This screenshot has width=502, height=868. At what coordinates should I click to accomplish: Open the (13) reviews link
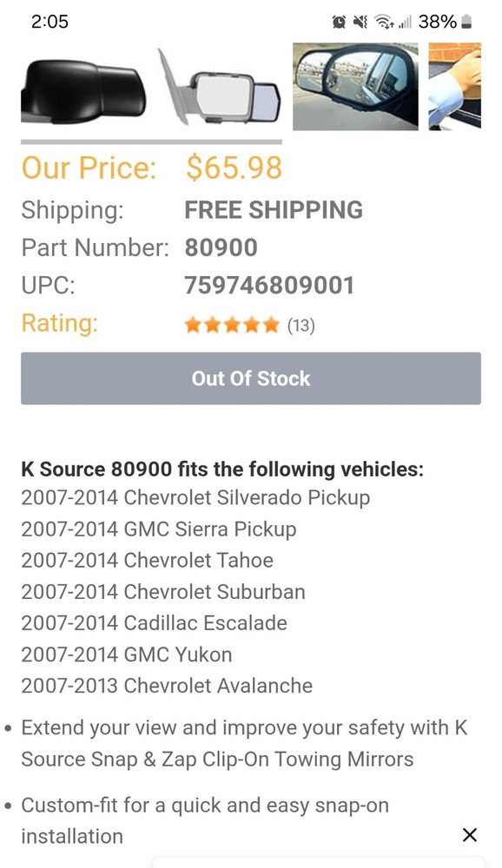[x=301, y=325]
